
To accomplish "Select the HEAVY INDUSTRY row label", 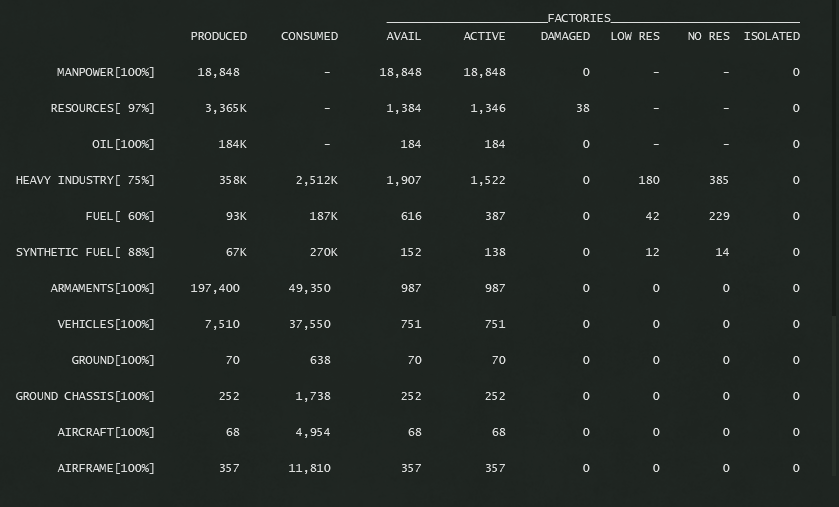I will click(x=85, y=180).
